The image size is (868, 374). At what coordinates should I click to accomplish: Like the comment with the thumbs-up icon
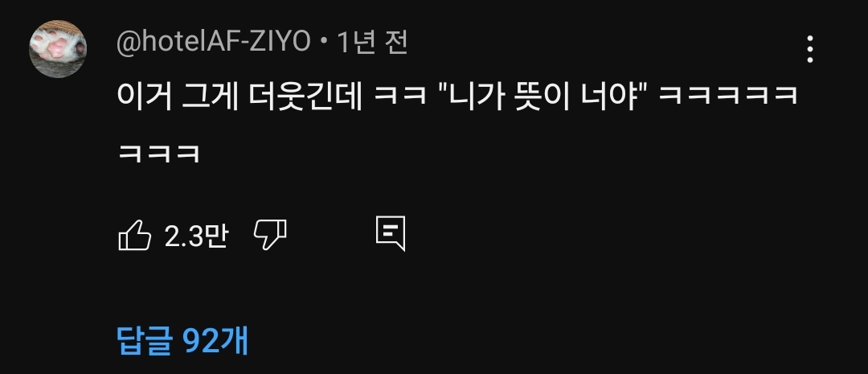(134, 236)
